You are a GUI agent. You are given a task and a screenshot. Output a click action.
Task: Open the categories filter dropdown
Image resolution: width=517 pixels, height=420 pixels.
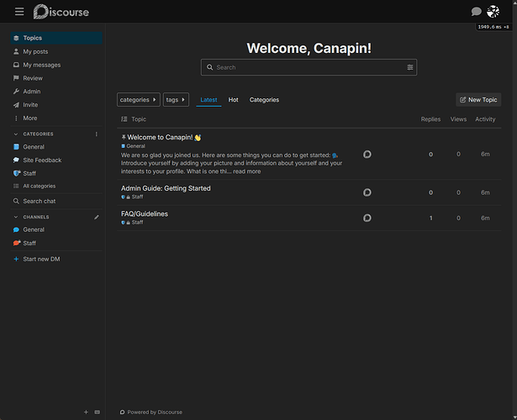(x=139, y=99)
